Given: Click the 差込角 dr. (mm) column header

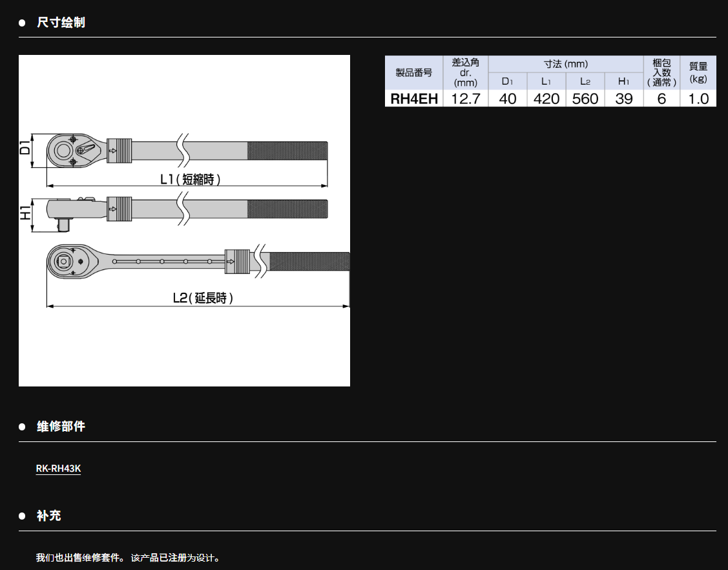Looking at the screenshot, I should coord(465,72).
